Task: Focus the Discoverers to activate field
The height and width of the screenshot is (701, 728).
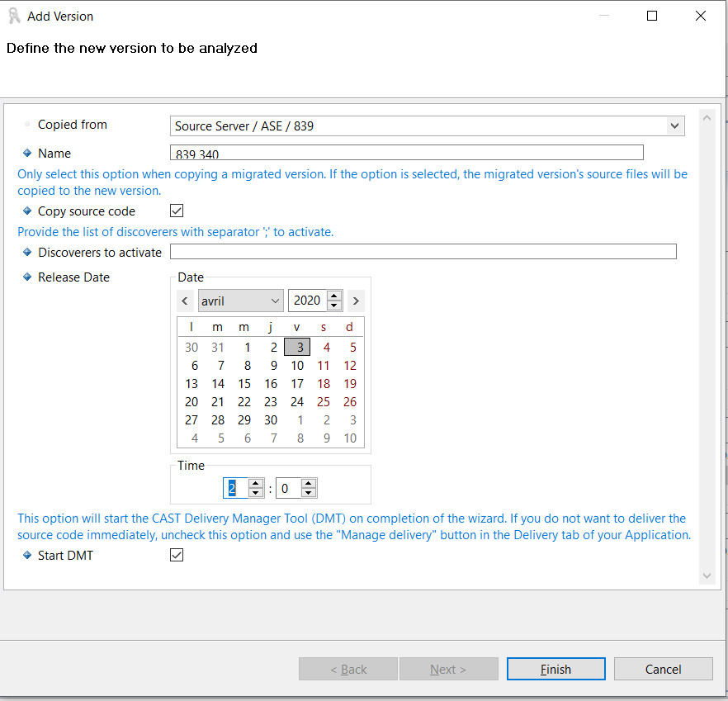Action: (x=423, y=252)
